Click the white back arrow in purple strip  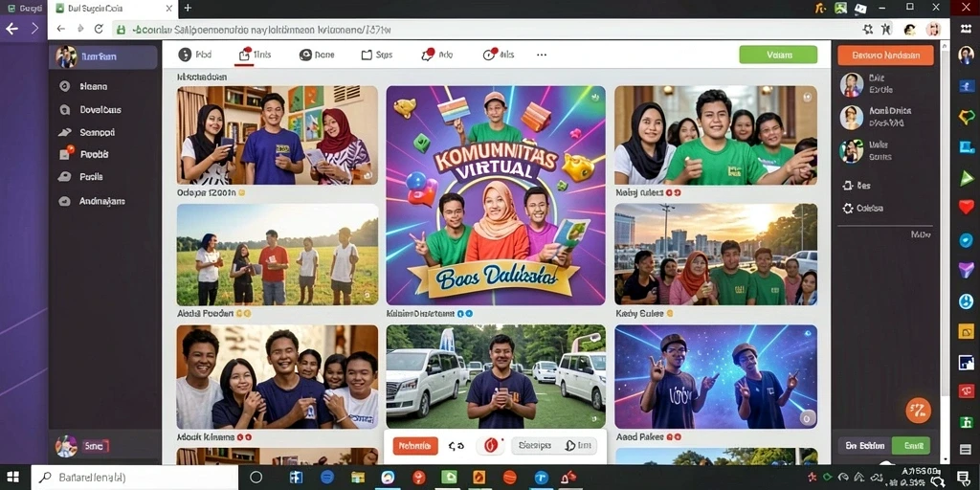11,29
